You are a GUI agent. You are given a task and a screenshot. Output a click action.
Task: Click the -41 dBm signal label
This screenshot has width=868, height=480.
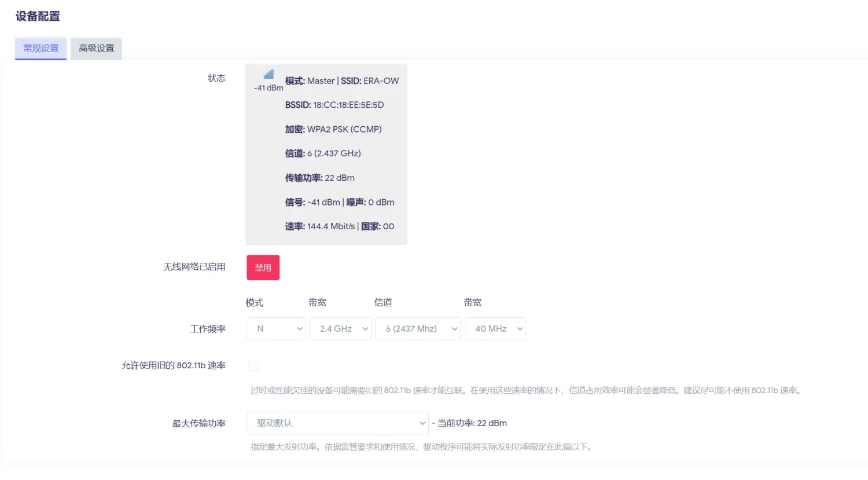(268, 87)
